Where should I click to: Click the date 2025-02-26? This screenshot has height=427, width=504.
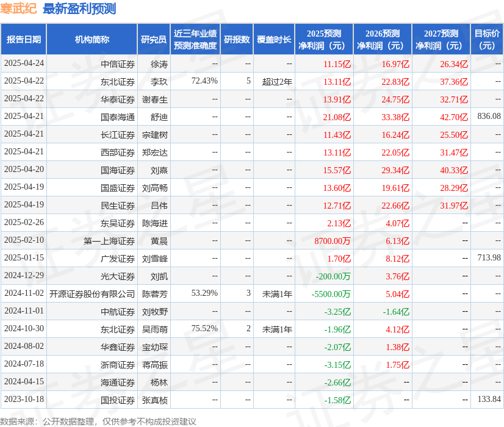[24, 222]
